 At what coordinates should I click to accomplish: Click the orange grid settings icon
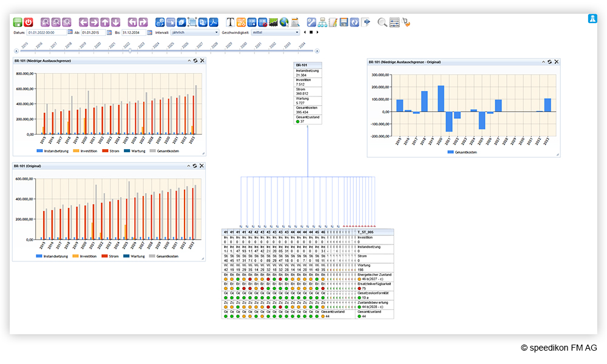241,22
